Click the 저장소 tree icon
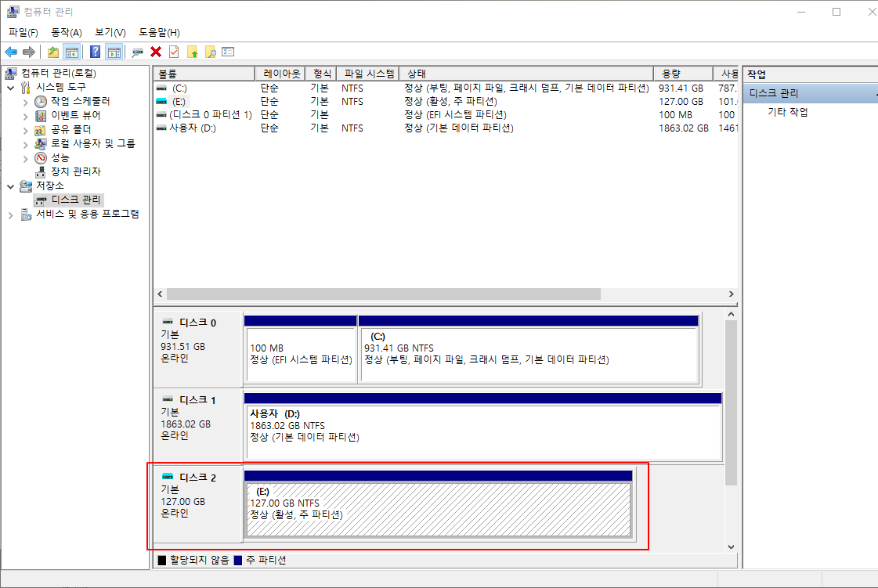The width and height of the screenshot is (878, 588). (26, 186)
